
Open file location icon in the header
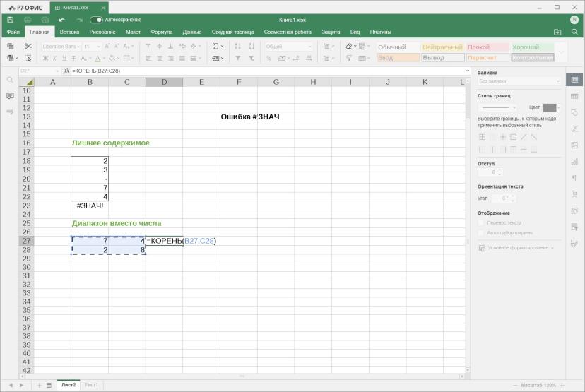click(x=557, y=32)
